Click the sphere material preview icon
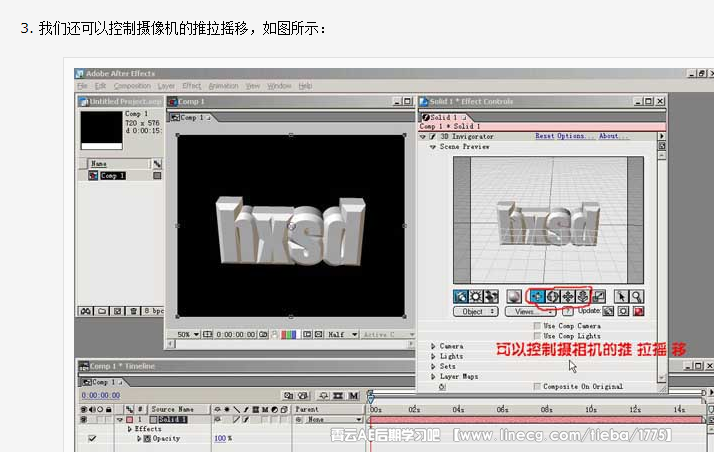 coord(514,297)
